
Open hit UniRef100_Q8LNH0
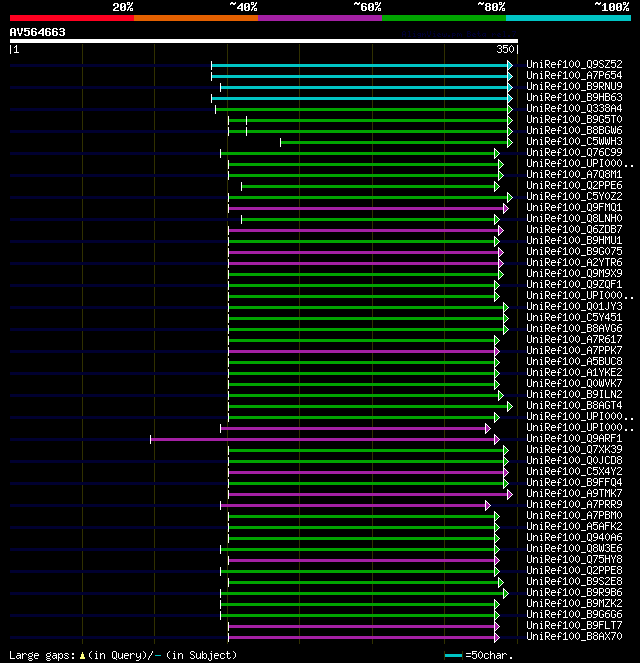tap(574, 218)
